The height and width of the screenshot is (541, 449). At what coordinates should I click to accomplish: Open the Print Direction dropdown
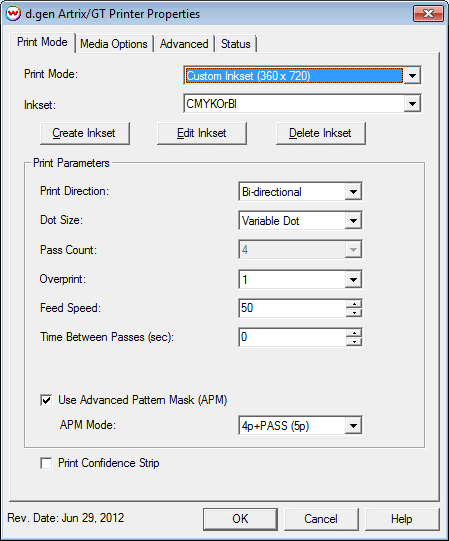coord(353,192)
